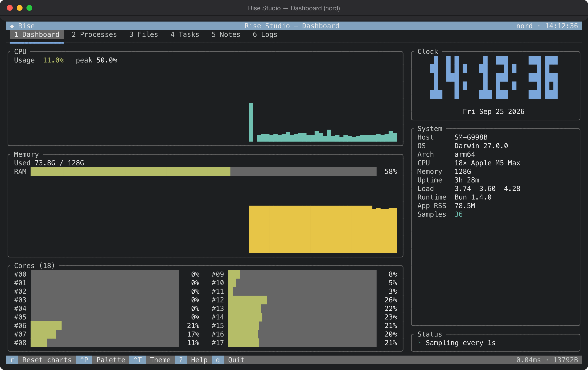Click core #06 usage bar
Image resolution: width=588 pixels, height=370 pixels.
pyautogui.click(x=105, y=326)
